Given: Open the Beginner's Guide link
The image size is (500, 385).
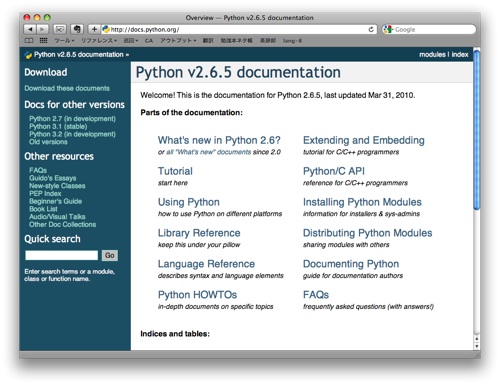Looking at the screenshot, I should click(55, 201).
